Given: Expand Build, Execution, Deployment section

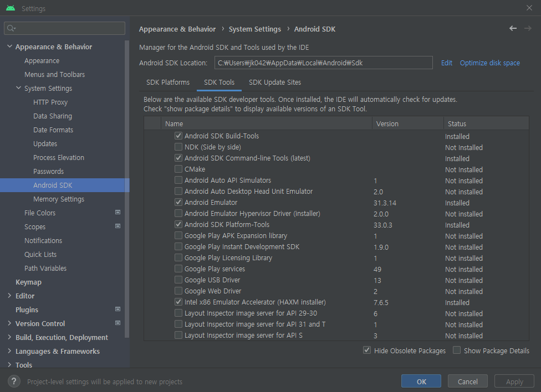Looking at the screenshot, I should pos(9,337).
